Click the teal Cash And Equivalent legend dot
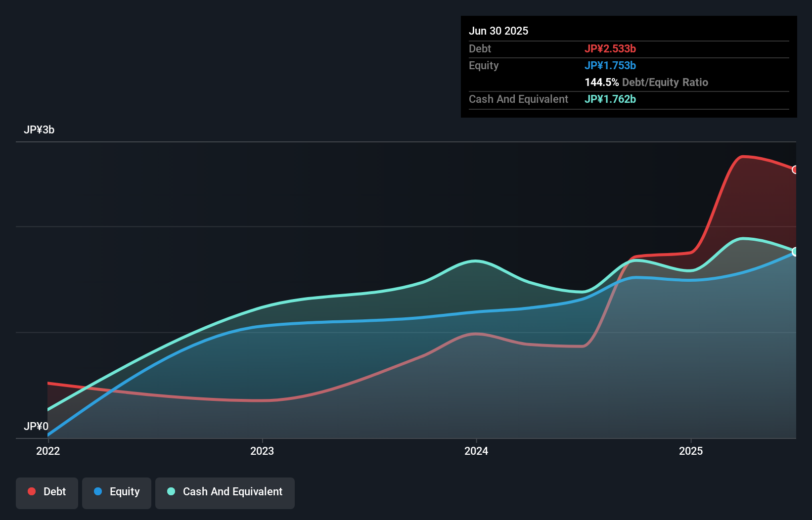This screenshot has width=812, height=520. tap(171, 491)
